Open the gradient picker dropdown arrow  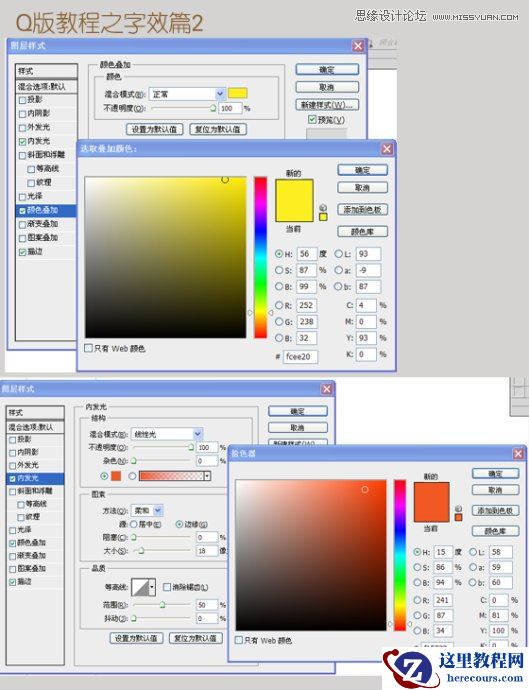click(x=207, y=476)
